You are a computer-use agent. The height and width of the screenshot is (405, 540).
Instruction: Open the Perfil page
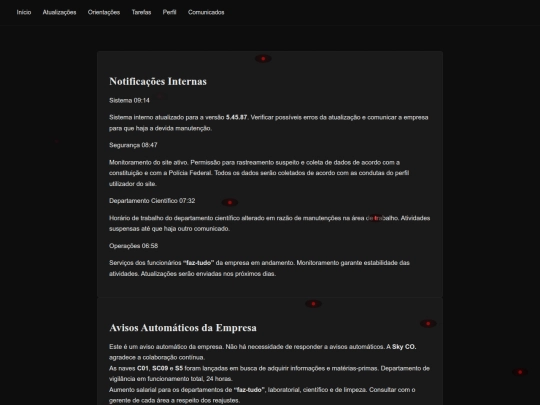click(169, 12)
